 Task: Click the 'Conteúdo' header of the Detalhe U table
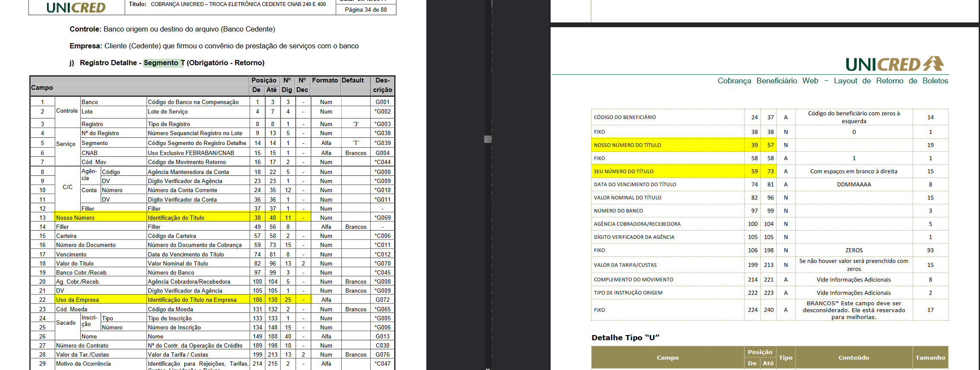(854, 357)
